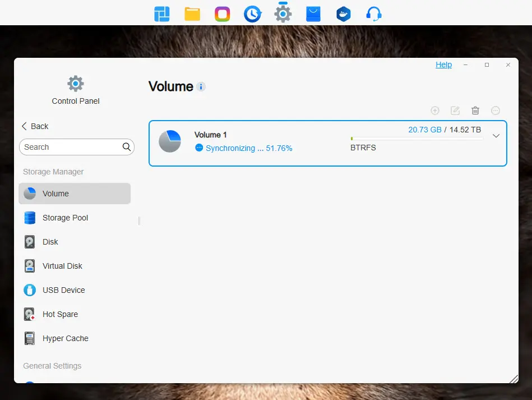Click the General Settings section header

(52, 366)
